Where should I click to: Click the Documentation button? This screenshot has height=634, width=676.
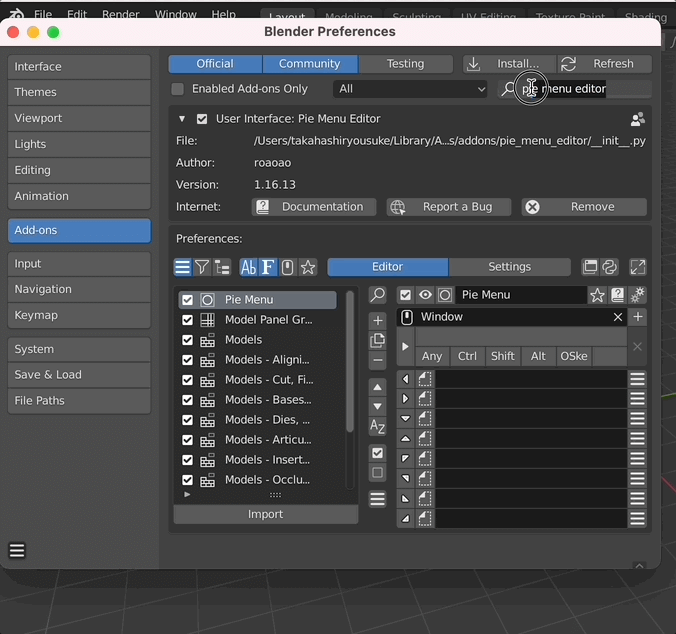click(x=314, y=207)
